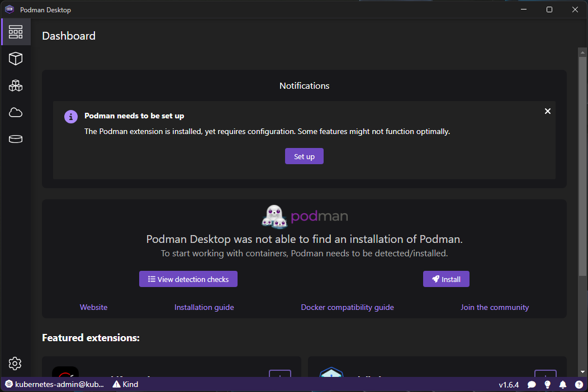Open the Pods stacked cubes icon
Screen dimensions: 588x392
(16, 86)
